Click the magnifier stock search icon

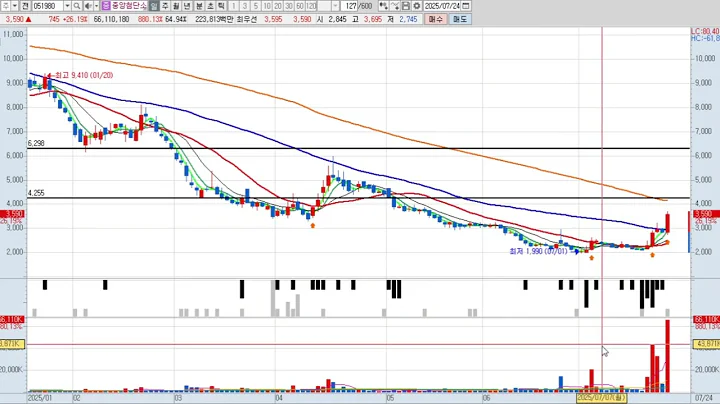pyautogui.click(x=77, y=6)
